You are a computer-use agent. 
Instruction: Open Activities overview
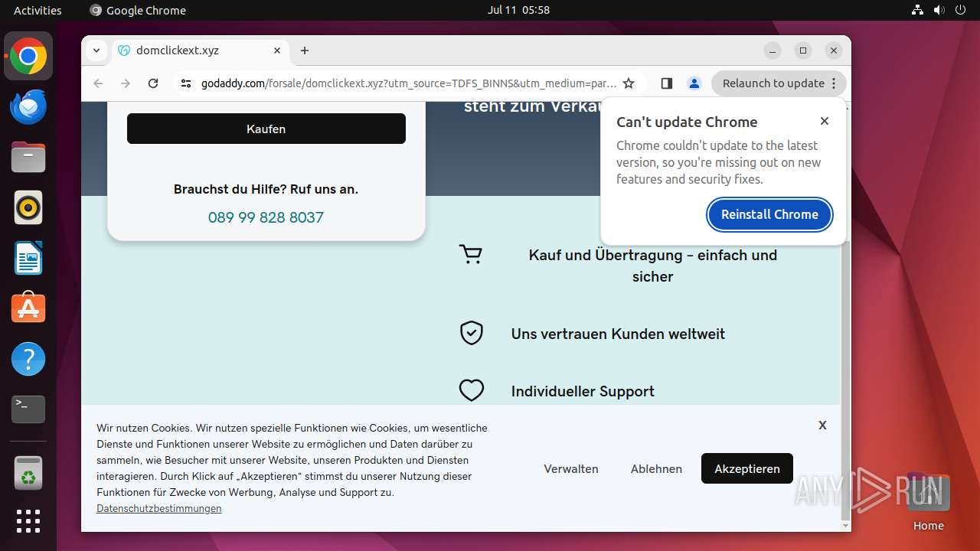click(x=38, y=10)
